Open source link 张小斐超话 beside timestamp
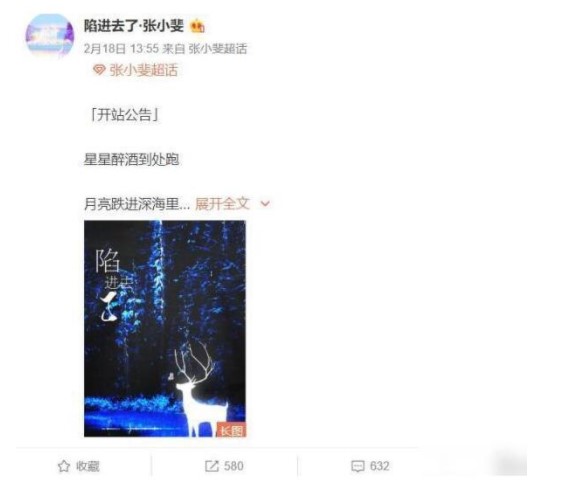Image resolution: width=575 pixels, height=486 pixels. (x=218, y=48)
